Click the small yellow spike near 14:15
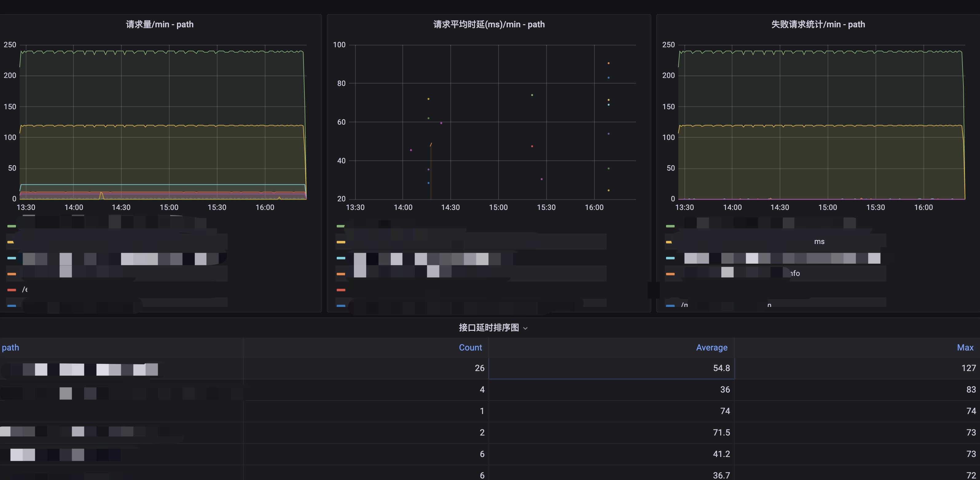This screenshot has height=480, width=980. point(101,195)
